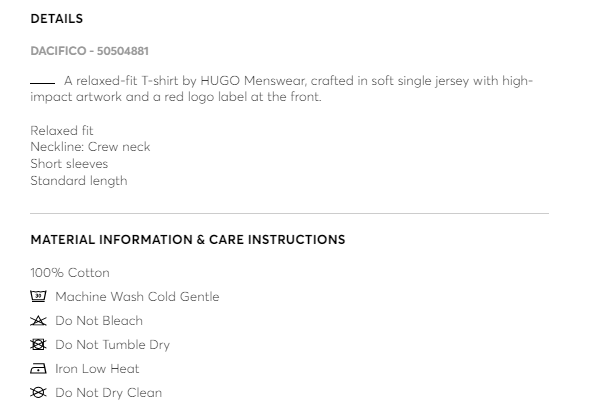612x412 pixels.
Task: Click the Short sleeves detail line
Action: [69, 163]
